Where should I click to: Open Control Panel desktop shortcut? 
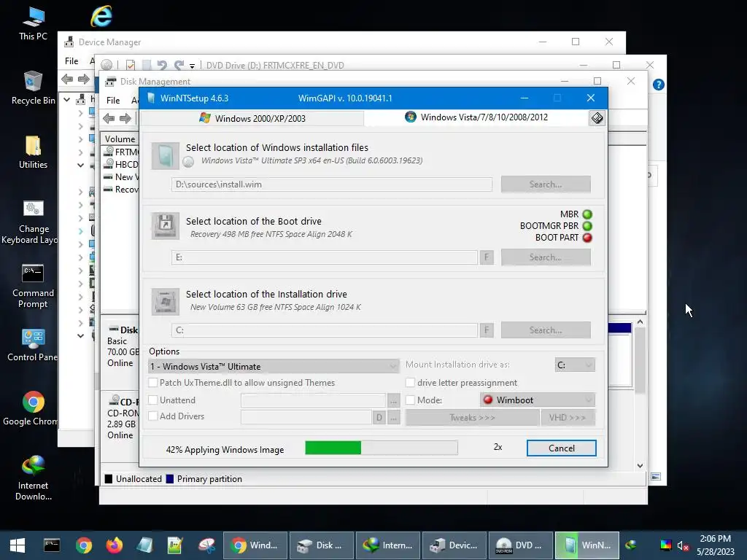[x=33, y=345]
